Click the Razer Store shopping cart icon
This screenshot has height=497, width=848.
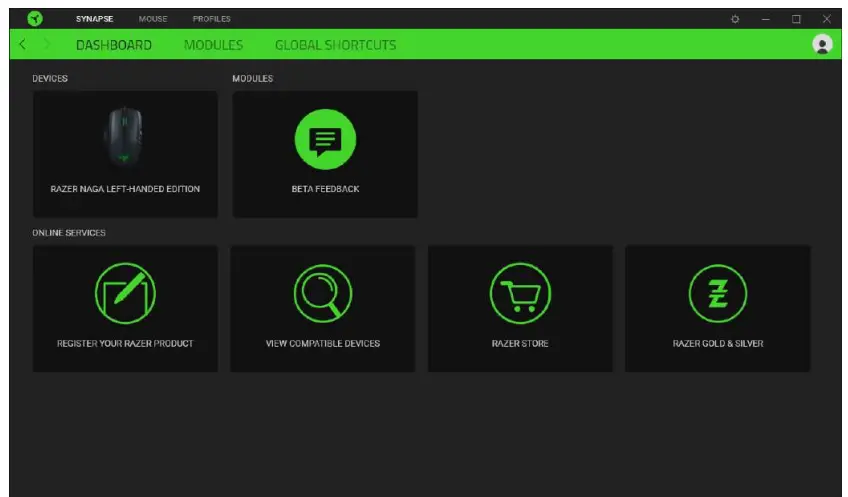pyautogui.click(x=520, y=293)
